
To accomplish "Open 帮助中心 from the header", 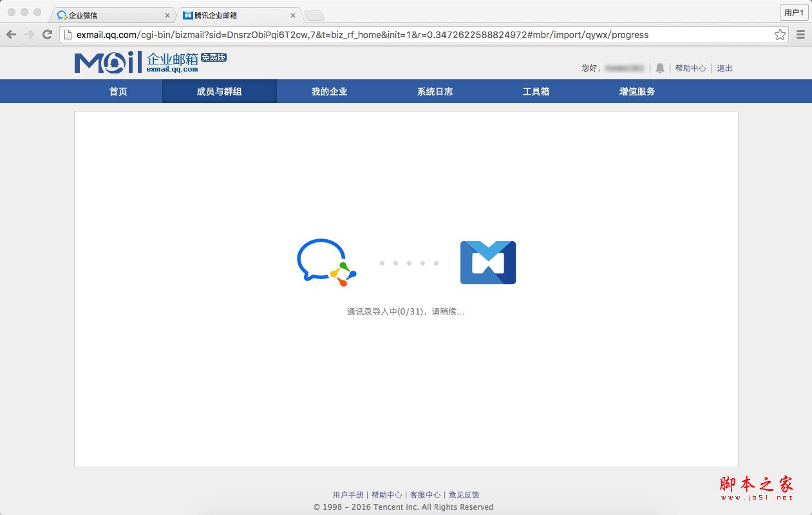I will point(690,68).
